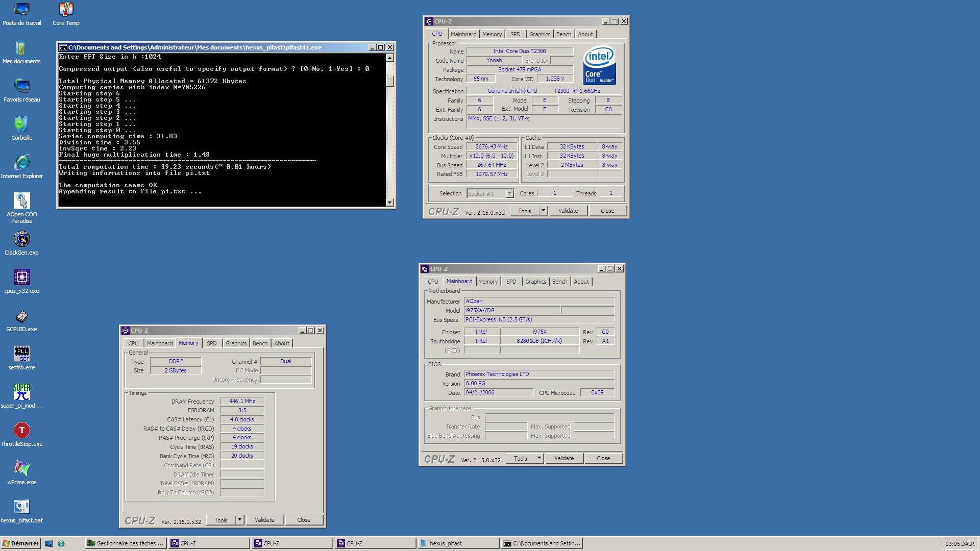The image size is (980, 551).
Task: Open the super_pi_mod desktop icon
Action: [21, 397]
